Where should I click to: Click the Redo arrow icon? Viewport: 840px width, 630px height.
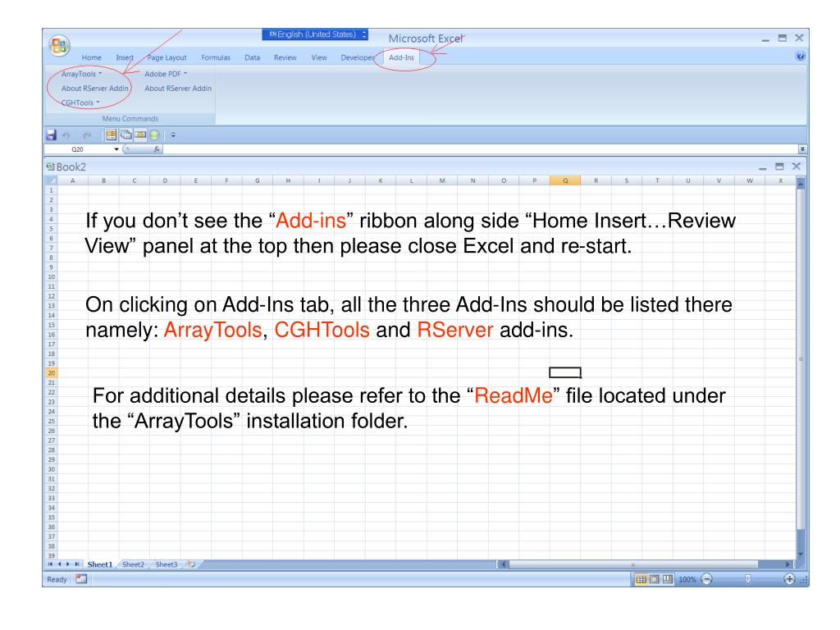[x=87, y=135]
